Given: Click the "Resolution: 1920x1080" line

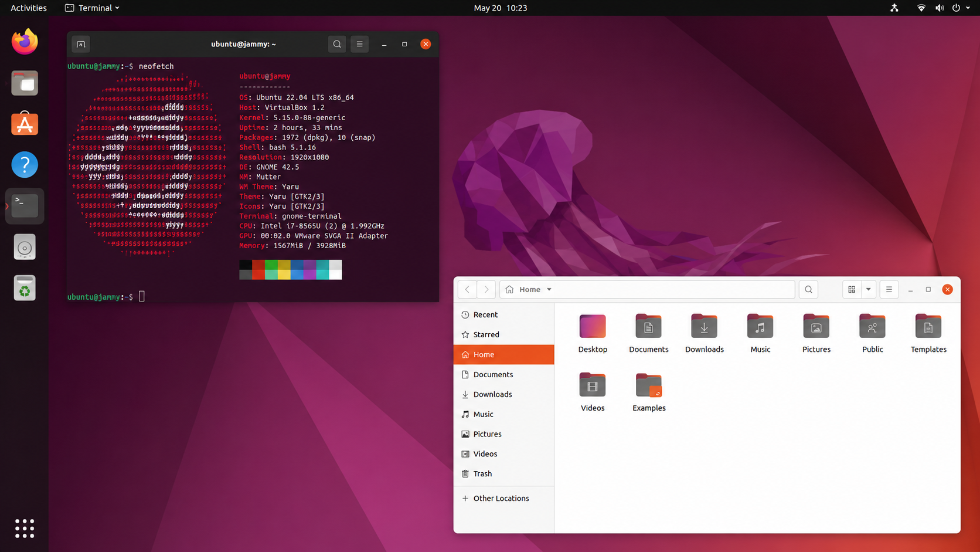Looking at the screenshot, I should (284, 157).
